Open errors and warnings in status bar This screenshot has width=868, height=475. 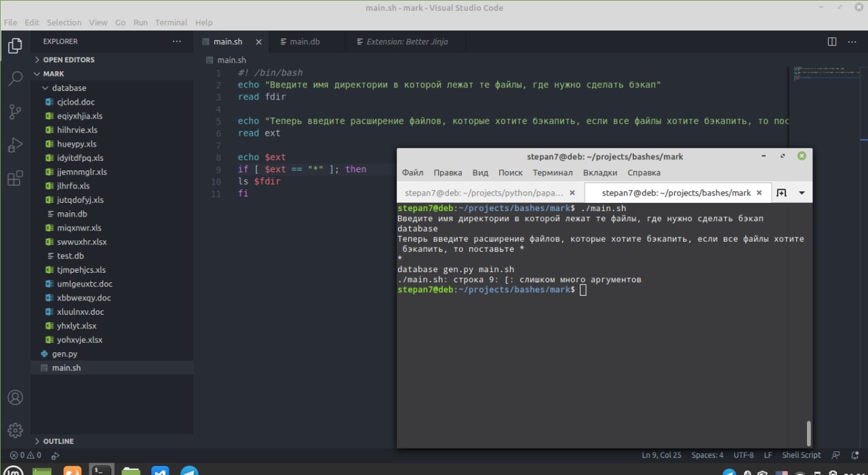[x=25, y=455]
